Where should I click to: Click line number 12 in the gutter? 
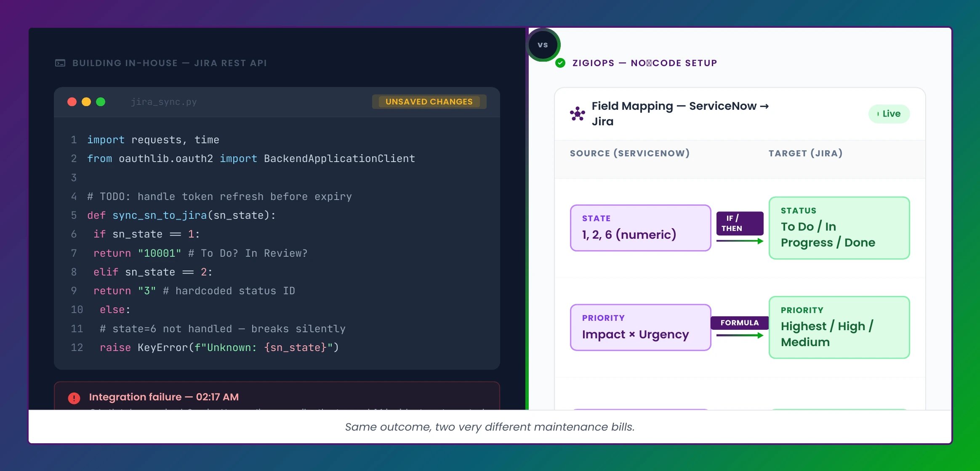pyautogui.click(x=77, y=348)
